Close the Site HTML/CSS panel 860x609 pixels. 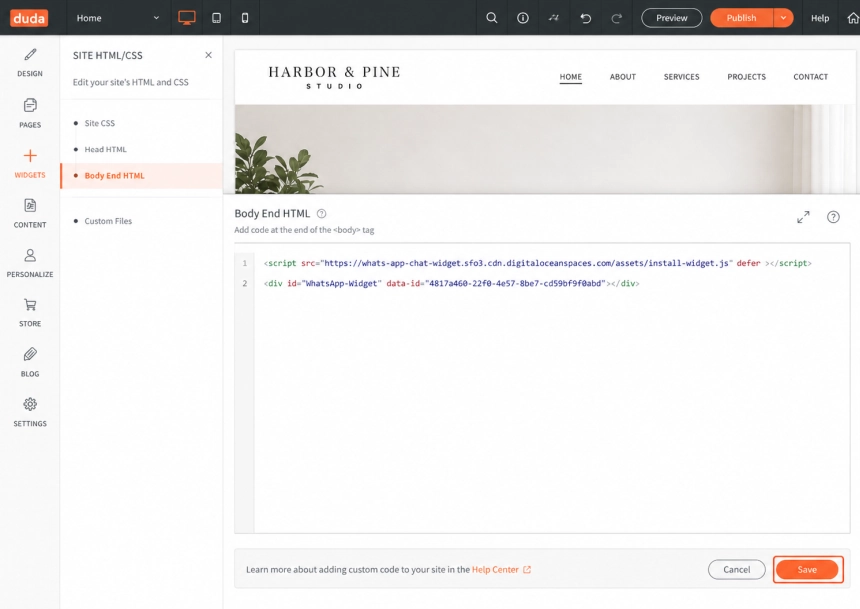208,55
